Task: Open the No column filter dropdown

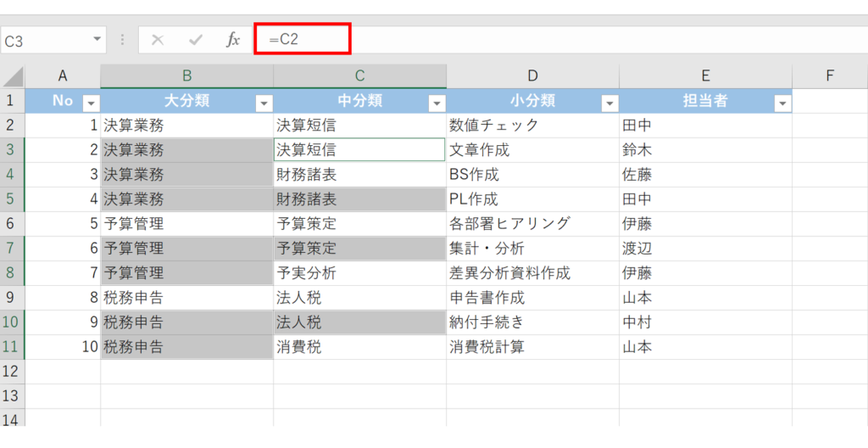Action: coord(91,104)
